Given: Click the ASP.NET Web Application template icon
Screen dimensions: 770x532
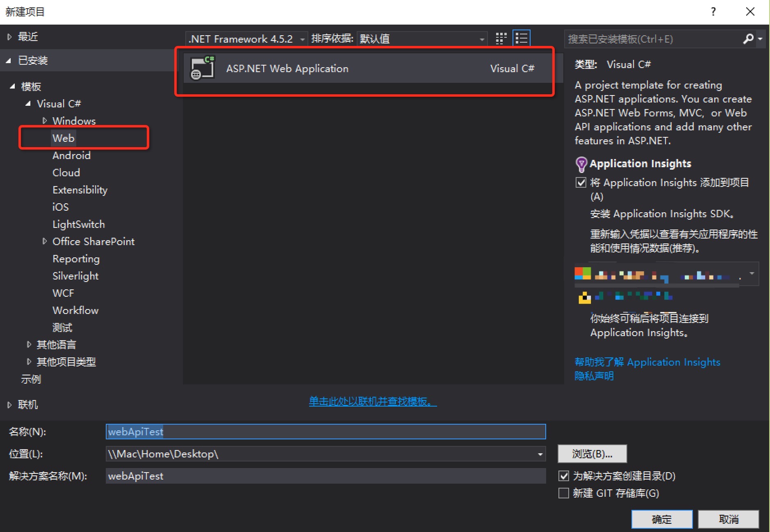Looking at the screenshot, I should (x=203, y=68).
